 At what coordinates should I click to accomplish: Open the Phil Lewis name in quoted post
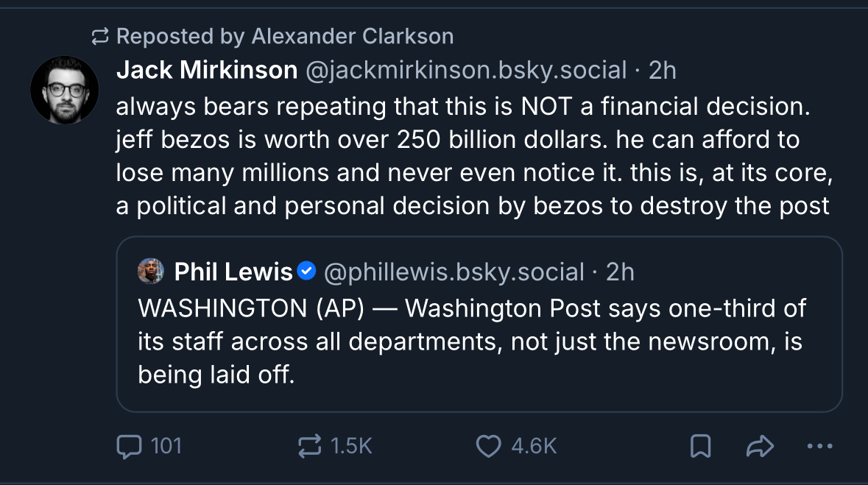tap(233, 272)
